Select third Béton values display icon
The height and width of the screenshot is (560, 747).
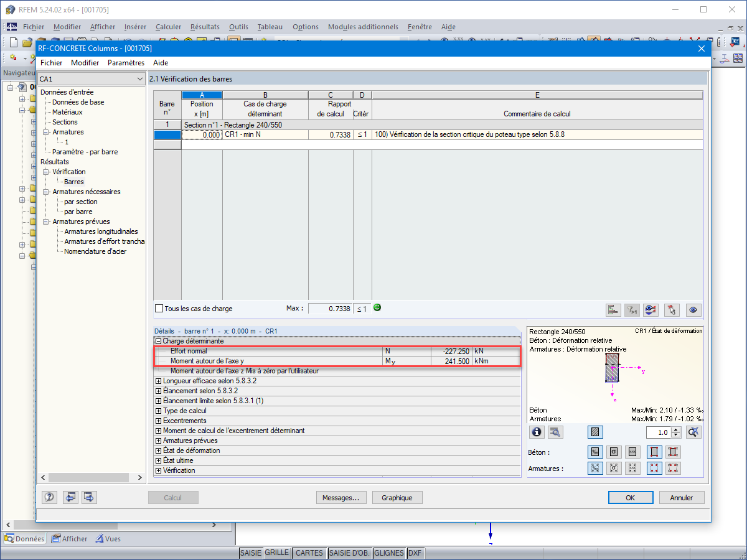point(633,452)
